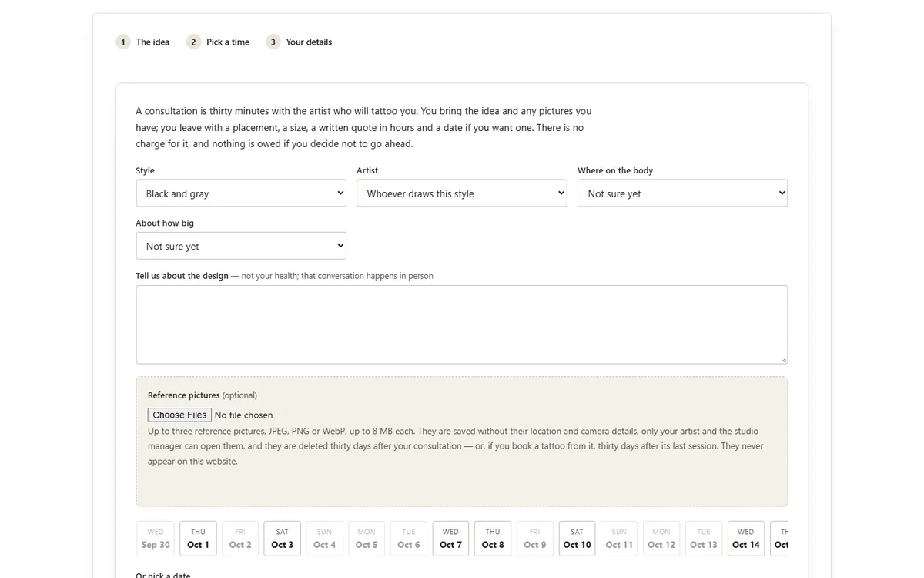The height and width of the screenshot is (578, 924).
Task: Choose the Sat Oct 10 date
Action: (577, 539)
